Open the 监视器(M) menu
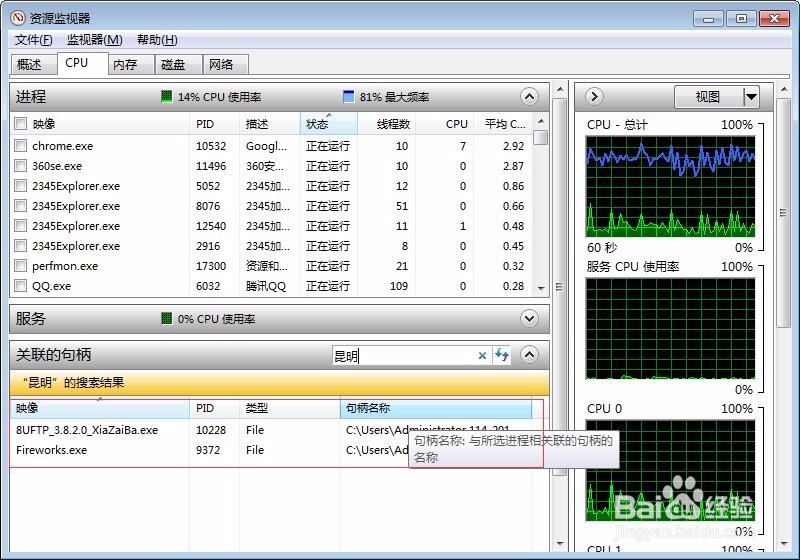The height and width of the screenshot is (560, 800). (x=95, y=40)
